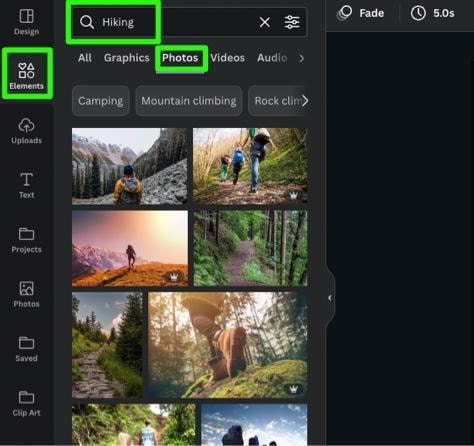
Task: Click crown badge on family hiking photo
Action: [x=293, y=195]
